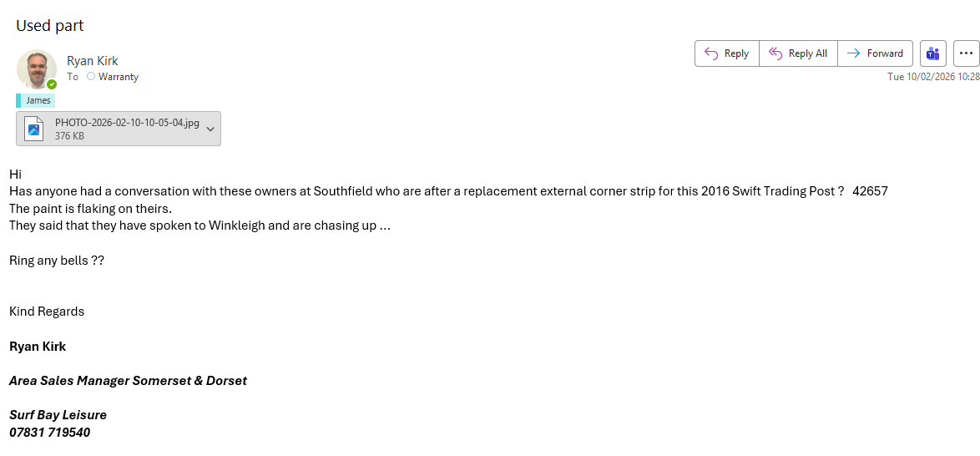Click the image file icon on the attachment
980x456 pixels.
click(x=34, y=129)
